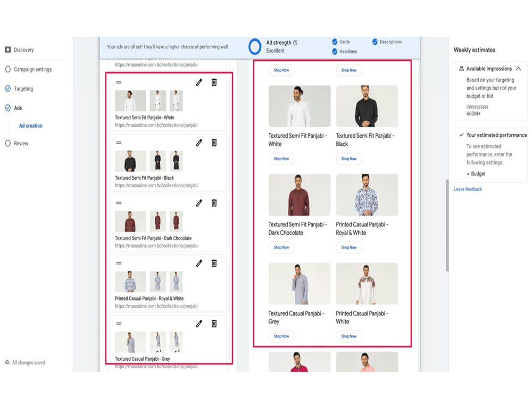
Task: Click Shop Now under Textured Semi Fit Panjabi - White
Action: point(281,159)
